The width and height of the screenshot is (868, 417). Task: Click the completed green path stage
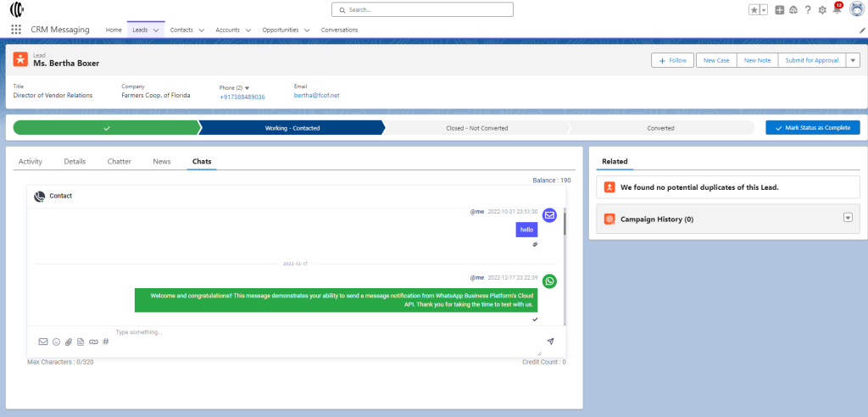(x=105, y=128)
